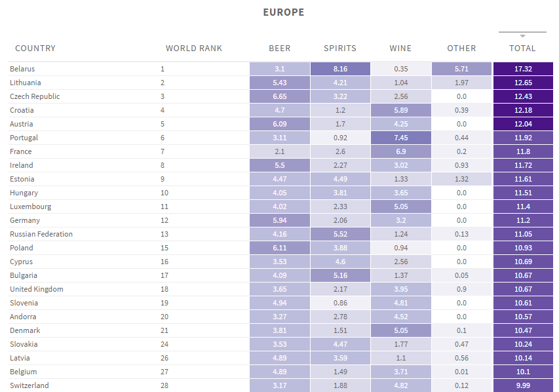The height and width of the screenshot is (392, 559).
Task: Click the EUROPE table title
Action: (x=284, y=12)
